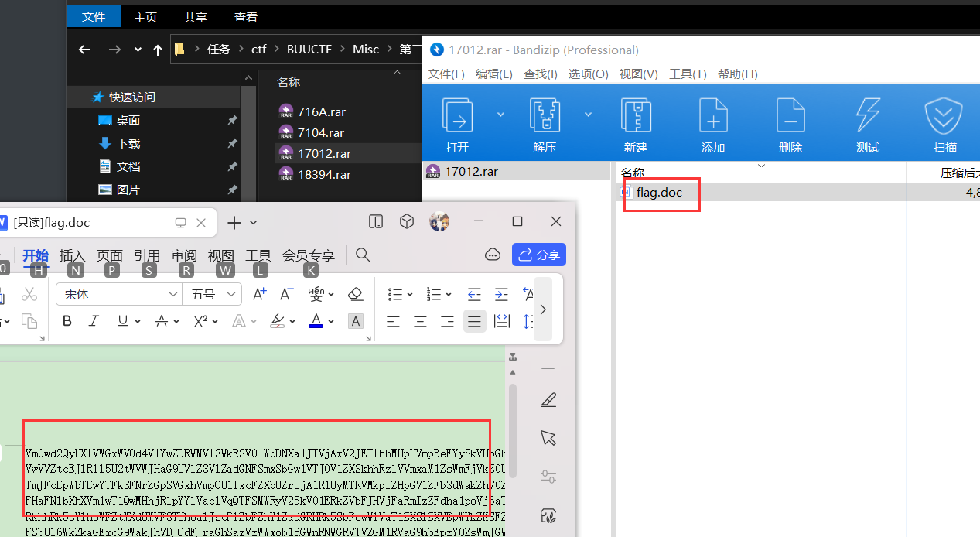Click the decrease font size icon
The width and height of the screenshot is (980, 537).
[286, 294]
